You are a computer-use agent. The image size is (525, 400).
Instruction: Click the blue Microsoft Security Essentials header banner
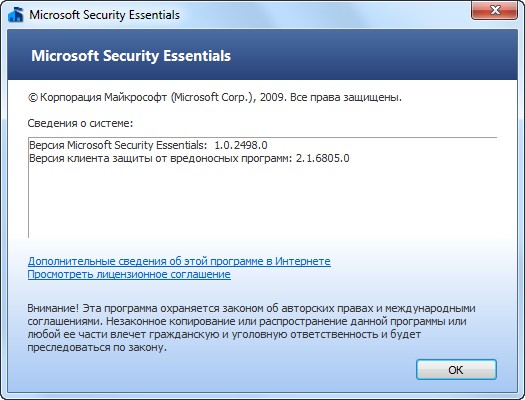click(262, 55)
